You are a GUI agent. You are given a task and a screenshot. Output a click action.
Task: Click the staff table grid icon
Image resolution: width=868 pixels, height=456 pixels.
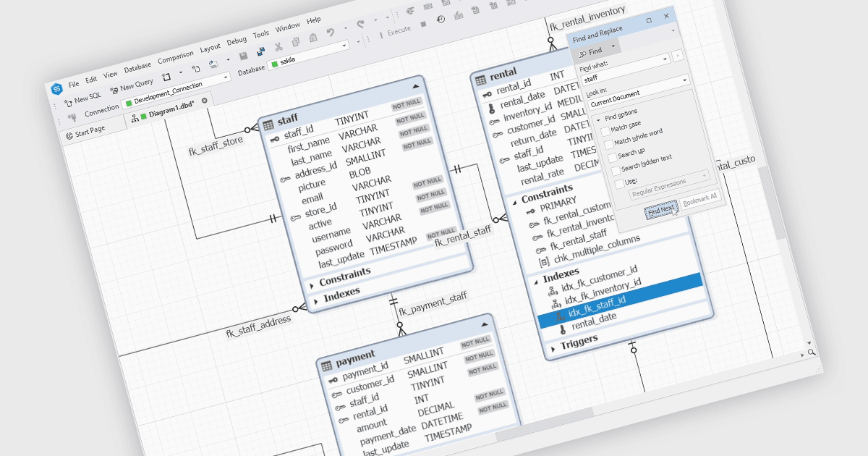(x=268, y=125)
